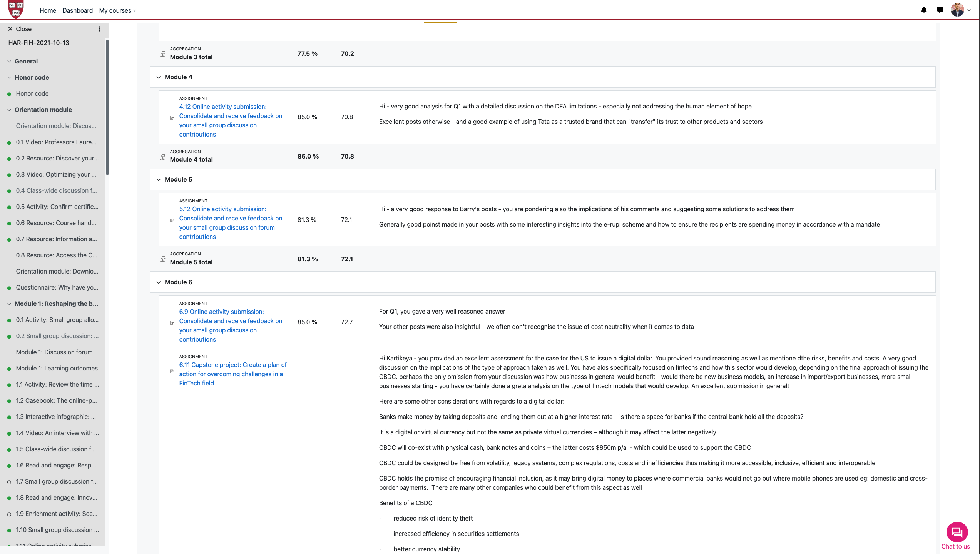Click the mean aggregation icon beside Module 4 total
980x554 pixels.
point(162,156)
